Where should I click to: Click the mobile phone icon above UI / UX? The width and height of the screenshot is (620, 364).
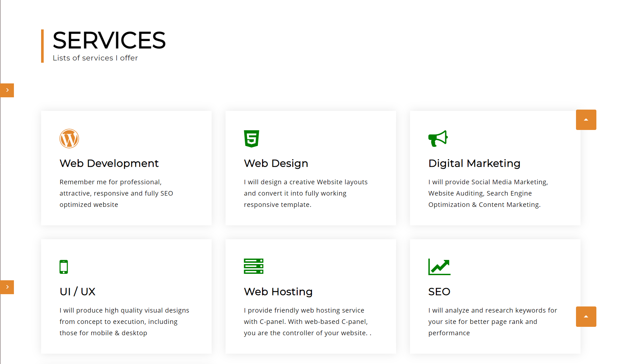pos(64,267)
